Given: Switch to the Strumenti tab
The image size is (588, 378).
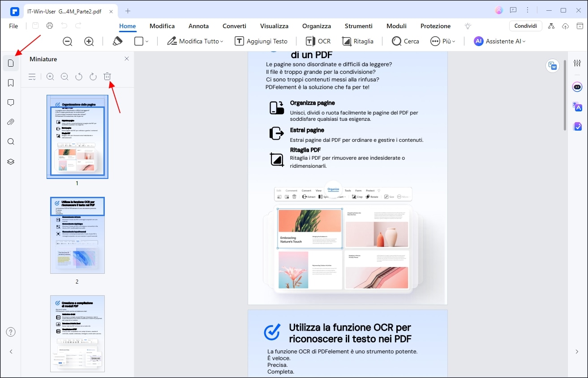Looking at the screenshot, I should coord(358,26).
